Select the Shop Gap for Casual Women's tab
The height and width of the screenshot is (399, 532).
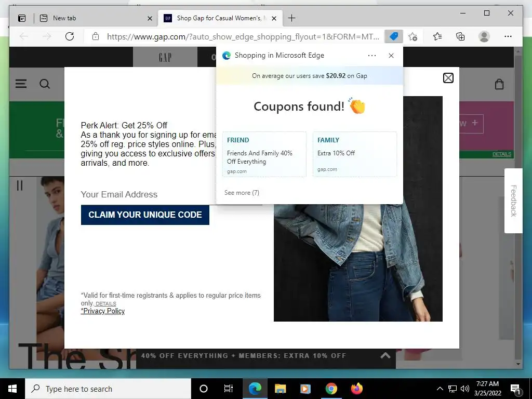coord(221,18)
